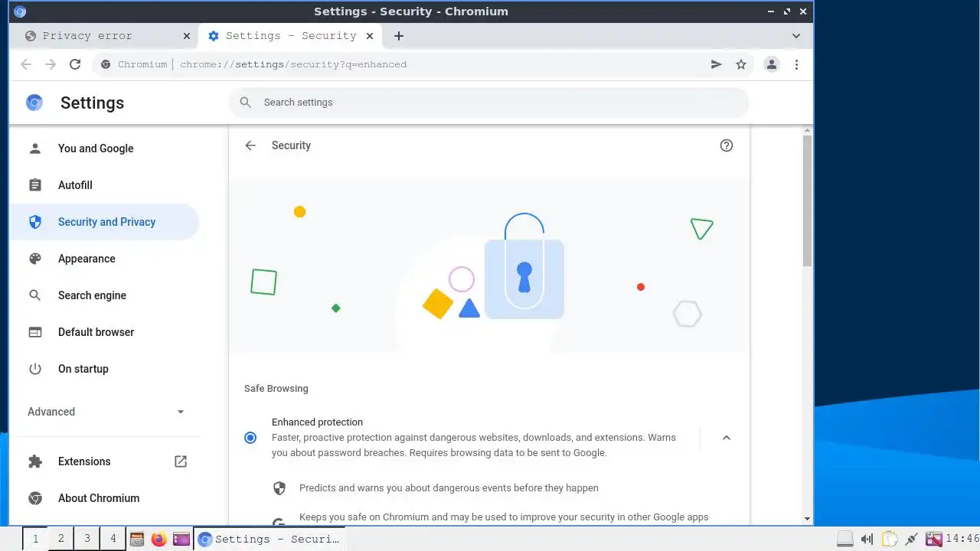Click the taskbar clock showing 14:46
This screenshot has height=551, width=980.
(962, 539)
